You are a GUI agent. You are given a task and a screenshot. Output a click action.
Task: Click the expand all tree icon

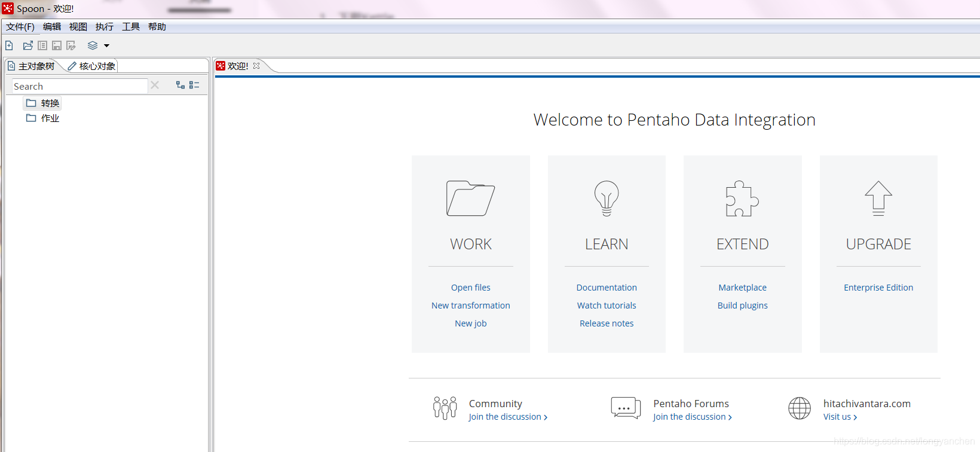pyautogui.click(x=180, y=85)
